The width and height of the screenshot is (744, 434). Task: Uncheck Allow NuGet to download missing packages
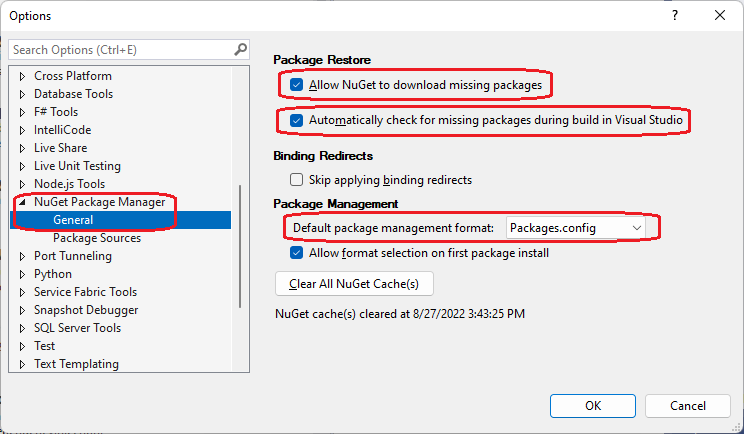(x=297, y=85)
